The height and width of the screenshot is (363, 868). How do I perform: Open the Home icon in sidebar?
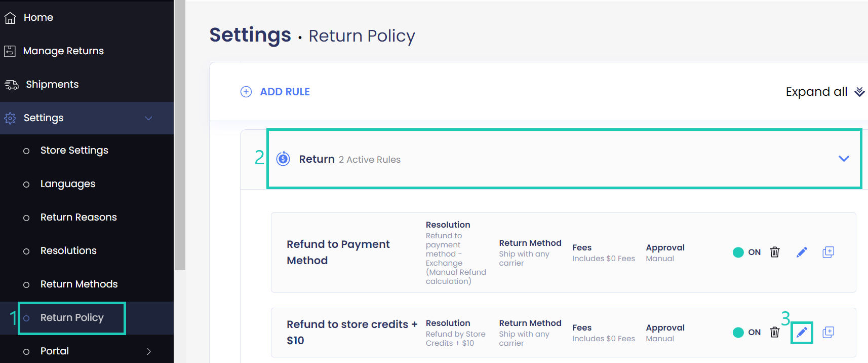click(10, 17)
